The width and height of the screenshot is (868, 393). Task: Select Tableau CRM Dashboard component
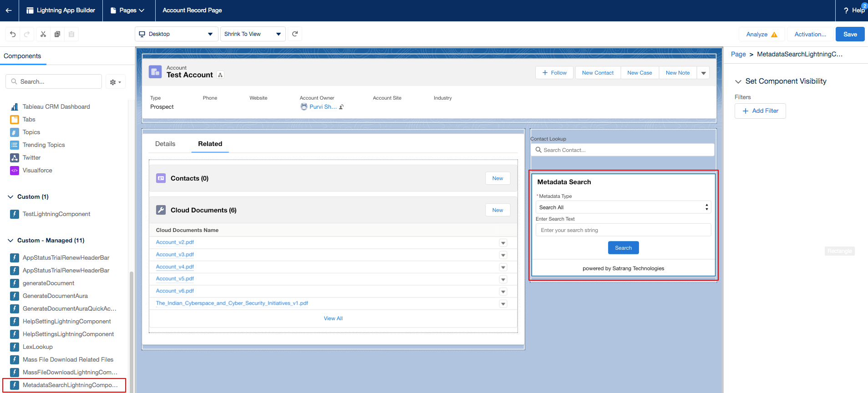[x=56, y=107]
